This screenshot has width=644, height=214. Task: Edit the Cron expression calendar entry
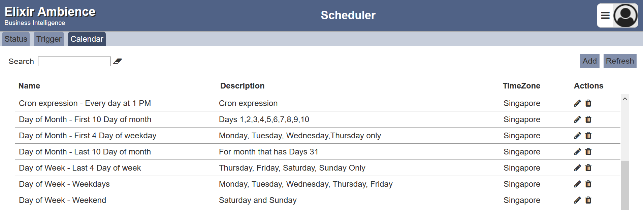click(x=577, y=103)
